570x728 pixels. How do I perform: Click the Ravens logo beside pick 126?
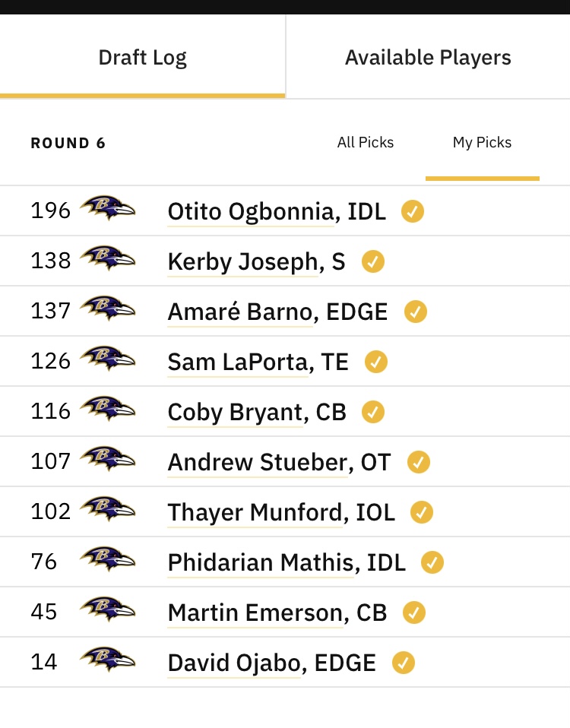click(108, 359)
